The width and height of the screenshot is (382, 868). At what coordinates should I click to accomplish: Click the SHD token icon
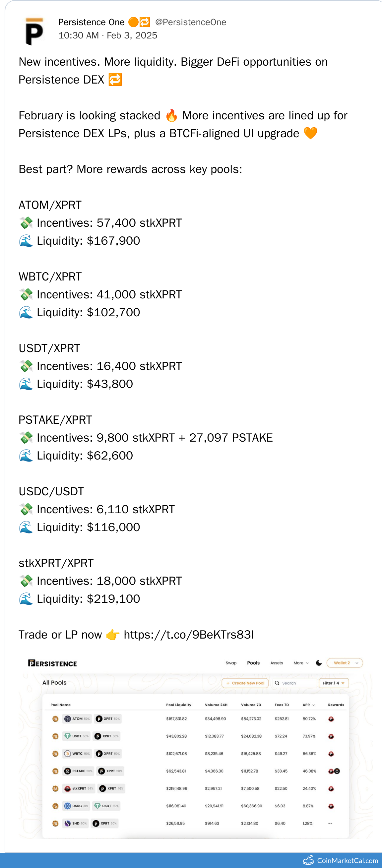68,823
